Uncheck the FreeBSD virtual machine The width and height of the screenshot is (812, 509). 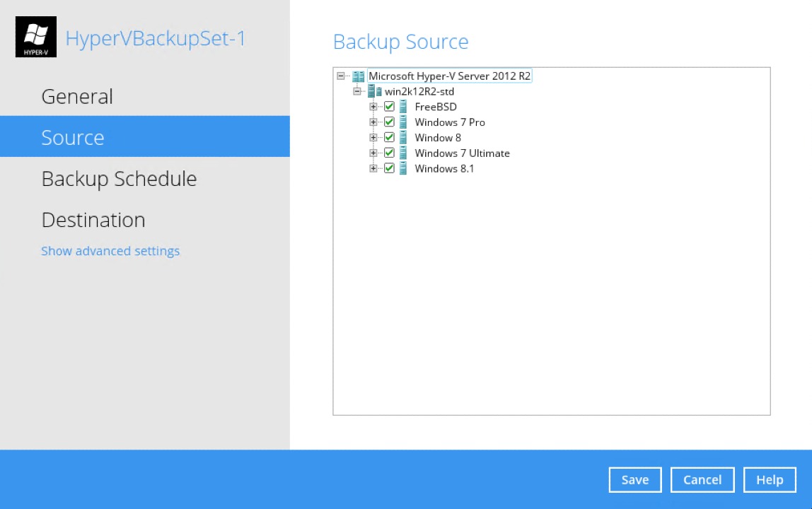(389, 106)
